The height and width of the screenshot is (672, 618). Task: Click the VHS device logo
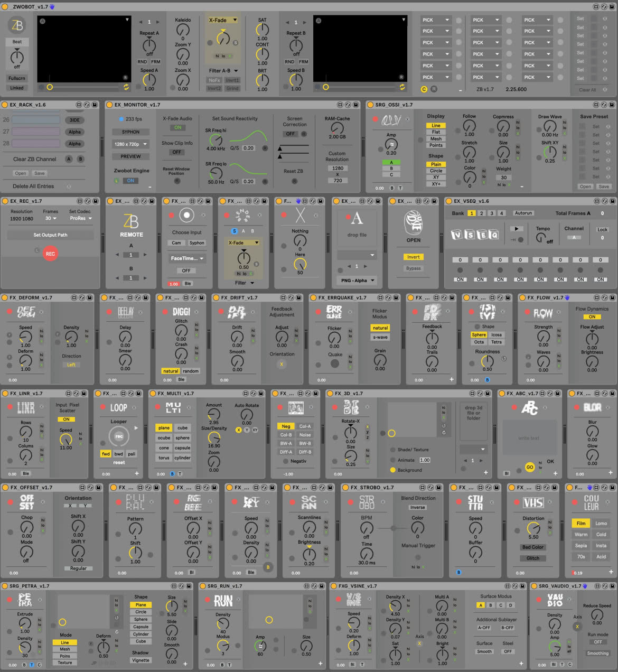[x=533, y=502]
